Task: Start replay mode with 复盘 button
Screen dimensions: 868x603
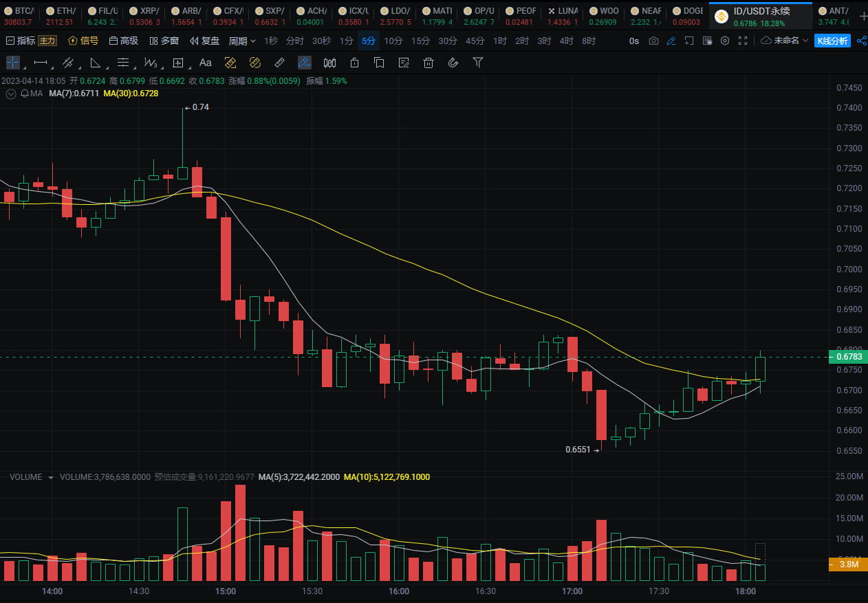Action: click(204, 41)
